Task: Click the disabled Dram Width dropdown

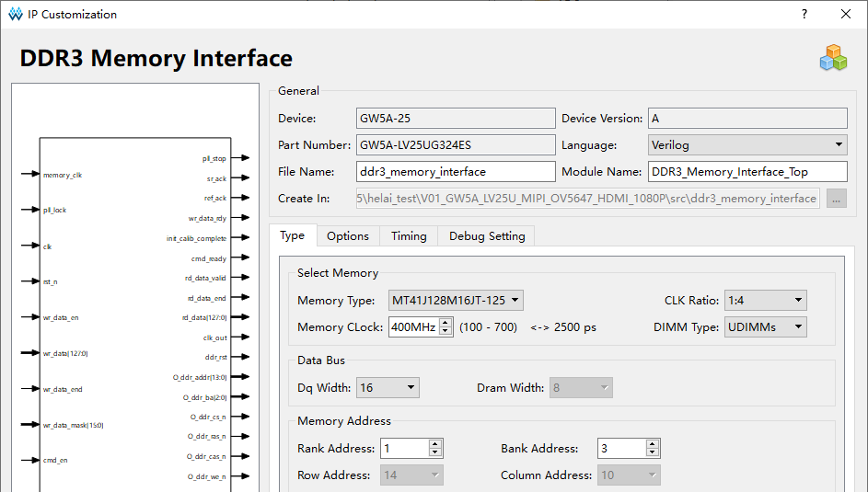Action: pos(581,387)
